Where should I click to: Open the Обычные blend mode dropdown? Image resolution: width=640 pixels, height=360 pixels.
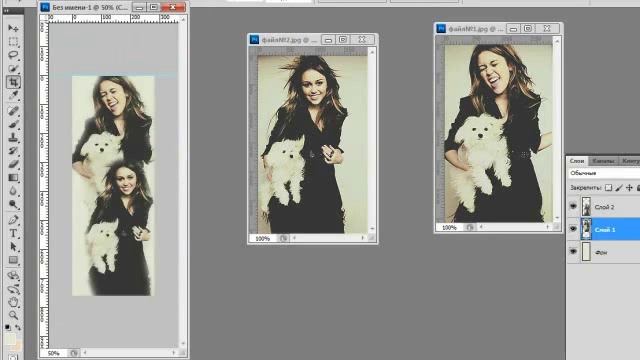click(604, 173)
